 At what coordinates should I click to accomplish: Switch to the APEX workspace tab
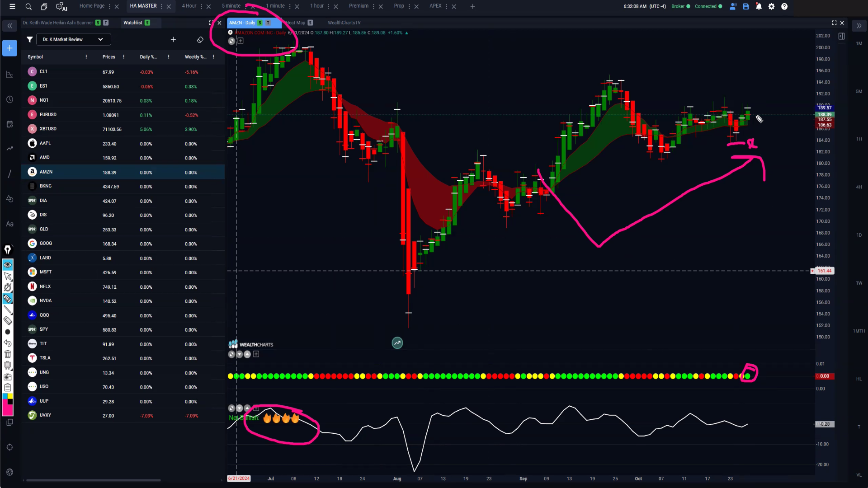(x=435, y=6)
